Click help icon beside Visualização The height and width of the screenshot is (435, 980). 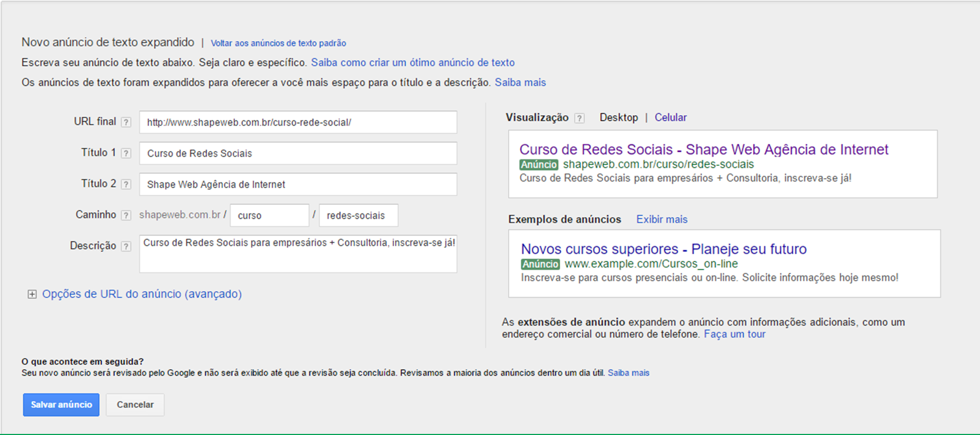580,118
